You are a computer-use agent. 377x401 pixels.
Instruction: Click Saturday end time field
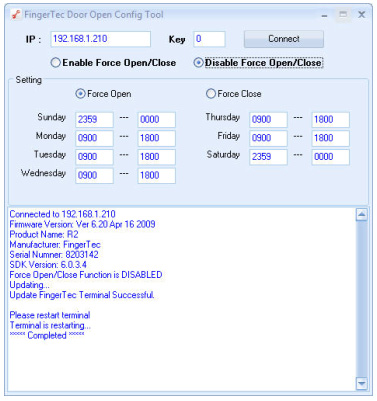point(331,157)
